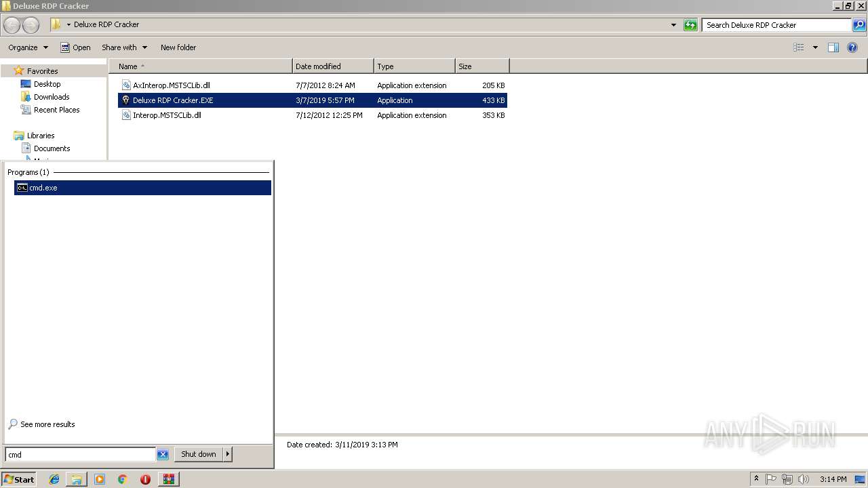Click the Search Deluxe RDP Cracker box
This screenshot has height=488, width=868.
(x=776, y=25)
